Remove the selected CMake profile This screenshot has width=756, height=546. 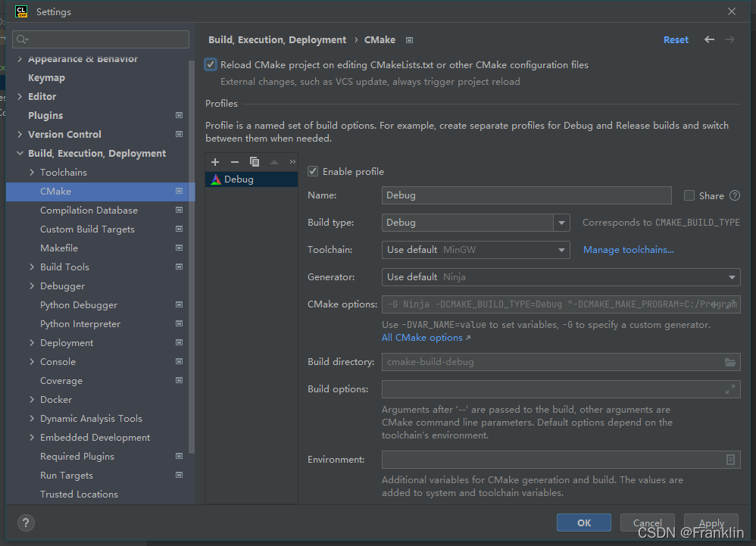235,162
